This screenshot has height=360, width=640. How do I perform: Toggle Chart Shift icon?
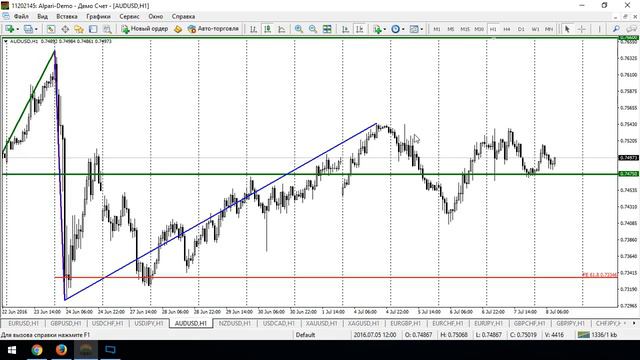[x=359, y=29]
